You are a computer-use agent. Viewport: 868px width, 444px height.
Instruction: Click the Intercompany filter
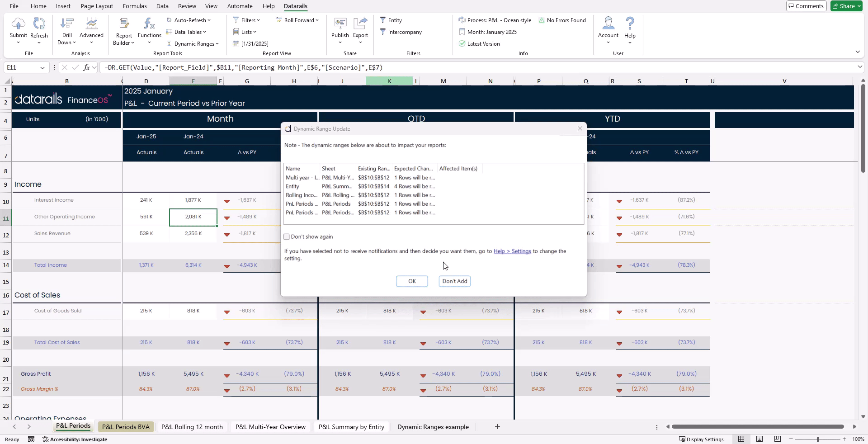tap(401, 32)
